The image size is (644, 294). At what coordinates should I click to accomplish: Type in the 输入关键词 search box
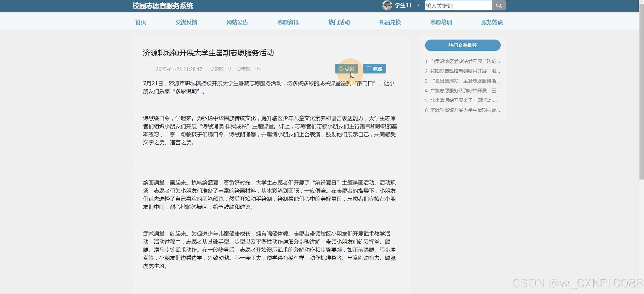pos(458,6)
